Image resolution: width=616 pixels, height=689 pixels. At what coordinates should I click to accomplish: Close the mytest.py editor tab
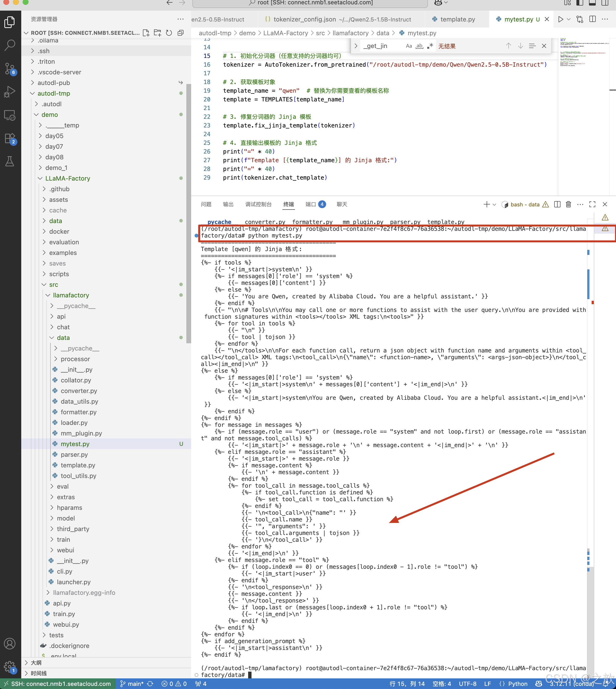[547, 19]
